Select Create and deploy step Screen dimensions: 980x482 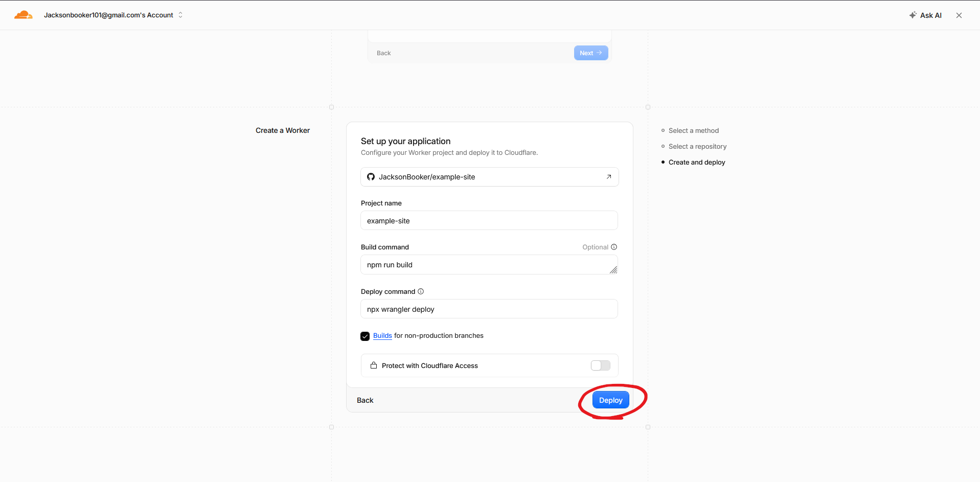coord(697,163)
